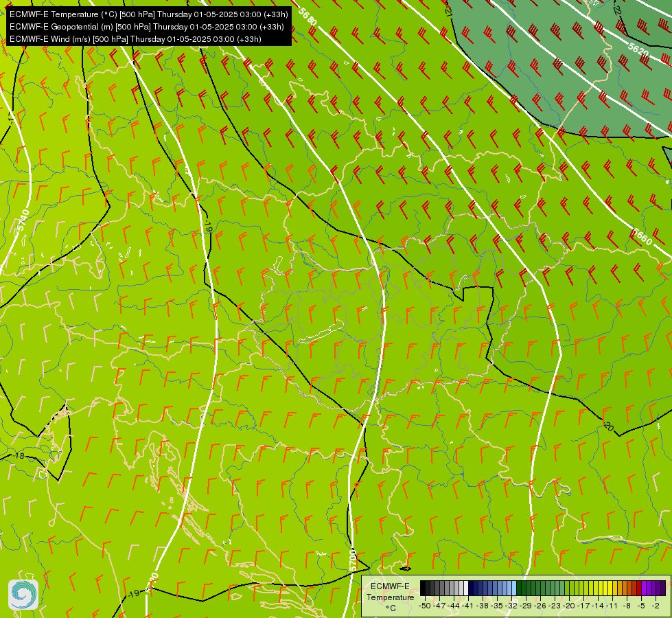Screen dimensions: 672x618
Task: Select the white swatch just left of -41
Action: coord(466,588)
